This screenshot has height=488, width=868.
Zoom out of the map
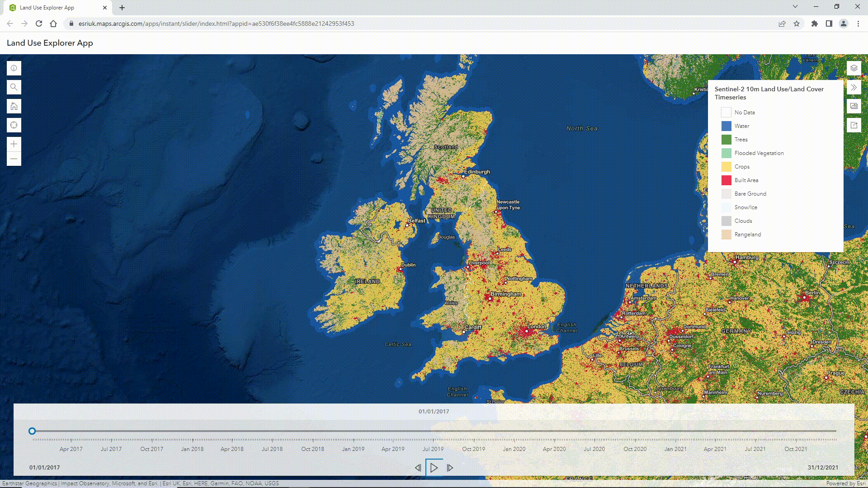click(x=14, y=159)
